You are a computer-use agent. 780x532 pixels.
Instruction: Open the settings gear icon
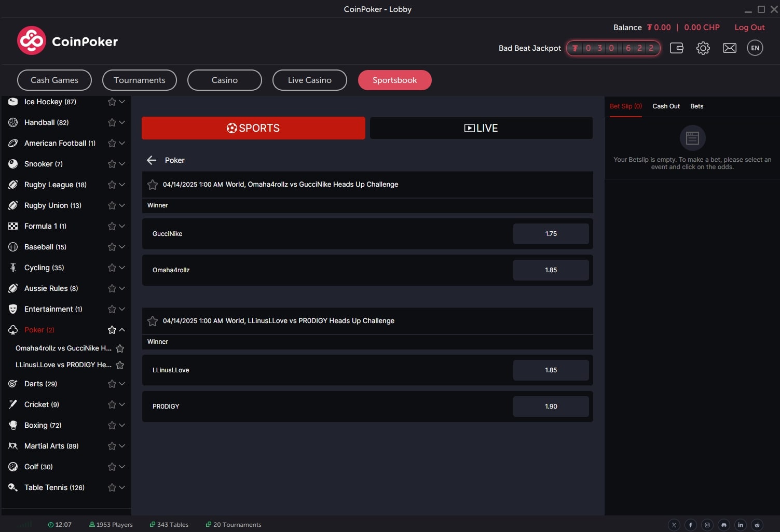[703, 48]
